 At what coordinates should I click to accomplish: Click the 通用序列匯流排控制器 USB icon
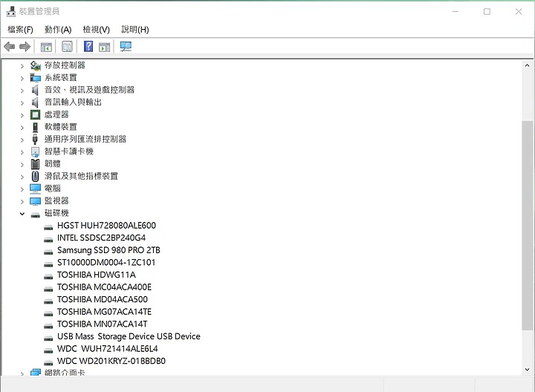pyautogui.click(x=35, y=139)
